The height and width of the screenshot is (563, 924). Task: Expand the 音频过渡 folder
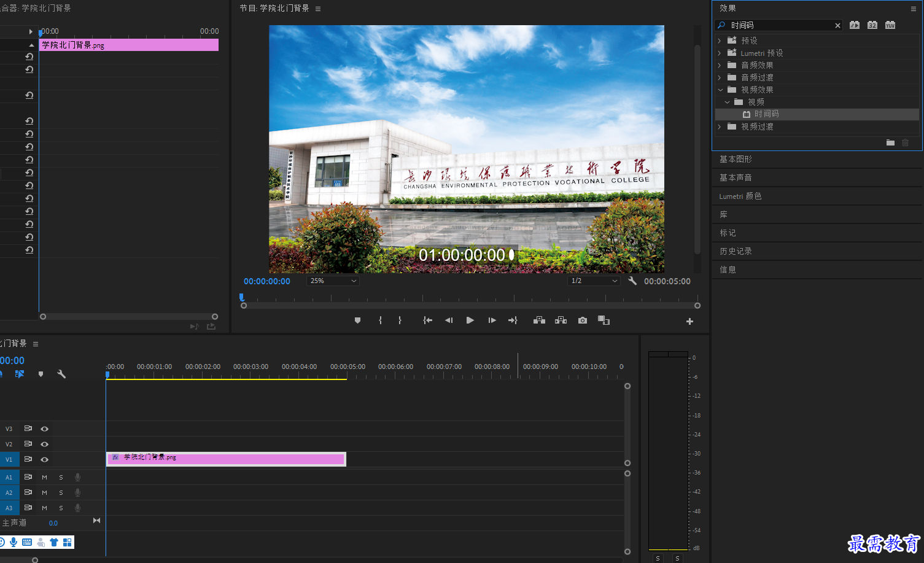pos(720,77)
